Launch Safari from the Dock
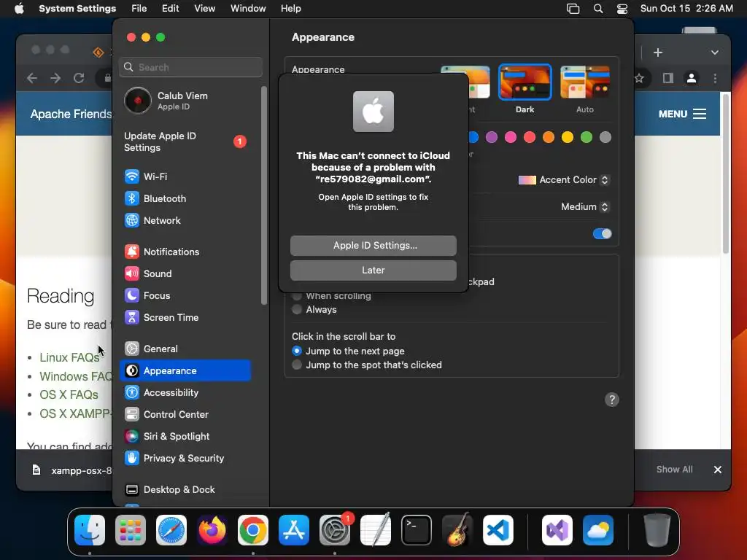 coord(171,530)
